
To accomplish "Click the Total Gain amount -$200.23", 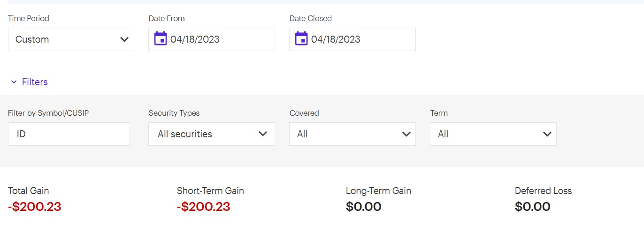I will 35,207.
